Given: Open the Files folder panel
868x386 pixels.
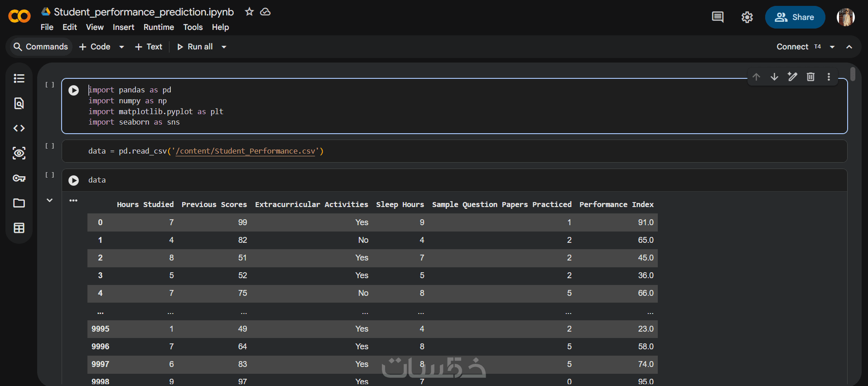Looking at the screenshot, I should point(19,203).
